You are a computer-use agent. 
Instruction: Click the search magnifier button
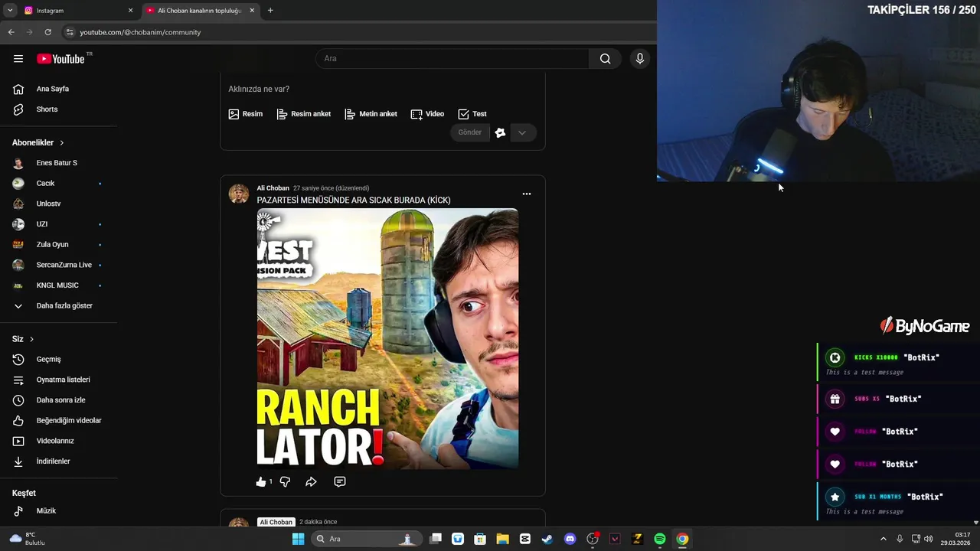click(x=605, y=59)
